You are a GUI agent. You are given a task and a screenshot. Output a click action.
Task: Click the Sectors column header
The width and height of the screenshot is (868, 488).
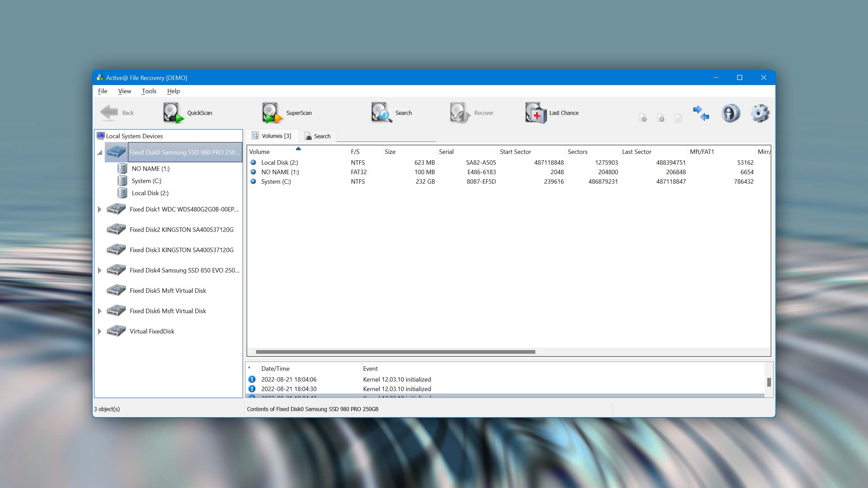point(592,152)
